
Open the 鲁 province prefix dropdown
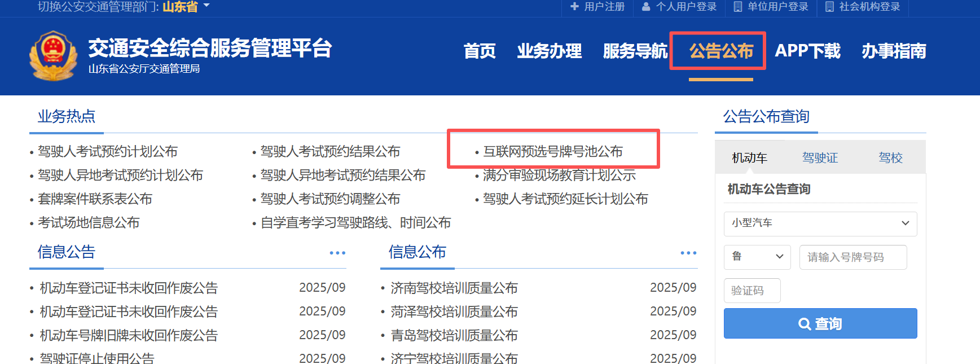757,257
